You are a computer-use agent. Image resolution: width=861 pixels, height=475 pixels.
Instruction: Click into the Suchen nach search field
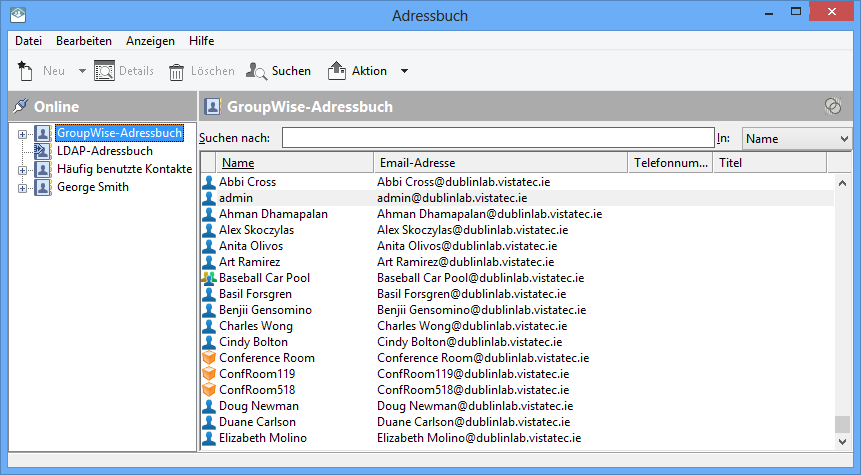497,139
